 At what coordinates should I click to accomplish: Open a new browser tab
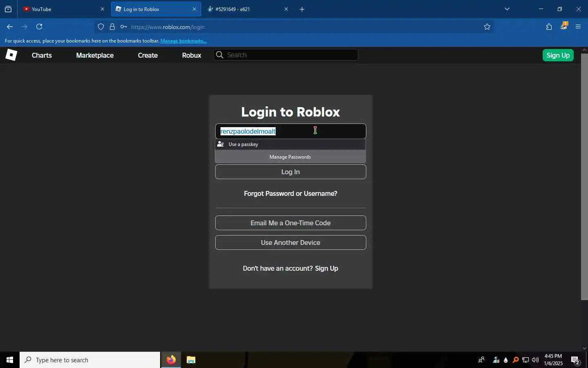(x=302, y=9)
